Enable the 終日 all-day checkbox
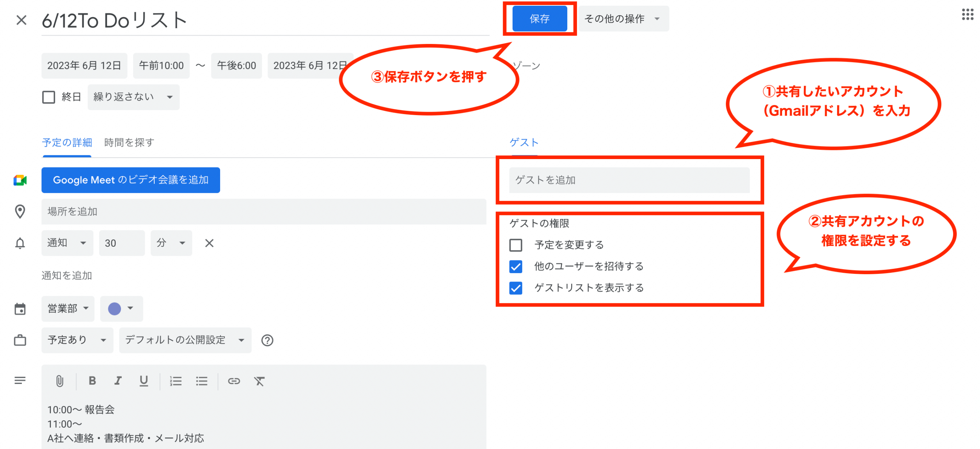Screen dimensions: 980x449 point(49,97)
